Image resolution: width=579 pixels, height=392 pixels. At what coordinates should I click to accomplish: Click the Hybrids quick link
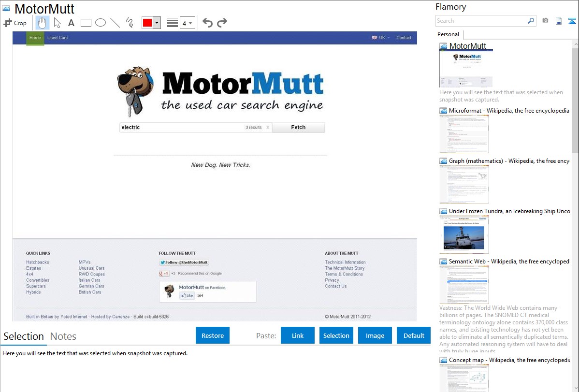point(34,292)
